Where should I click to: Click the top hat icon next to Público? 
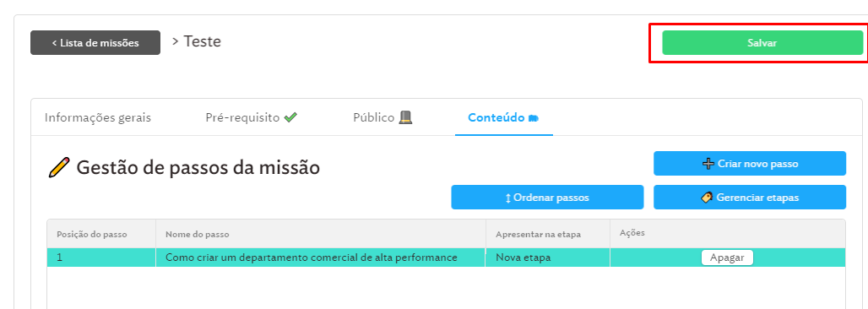tap(406, 117)
